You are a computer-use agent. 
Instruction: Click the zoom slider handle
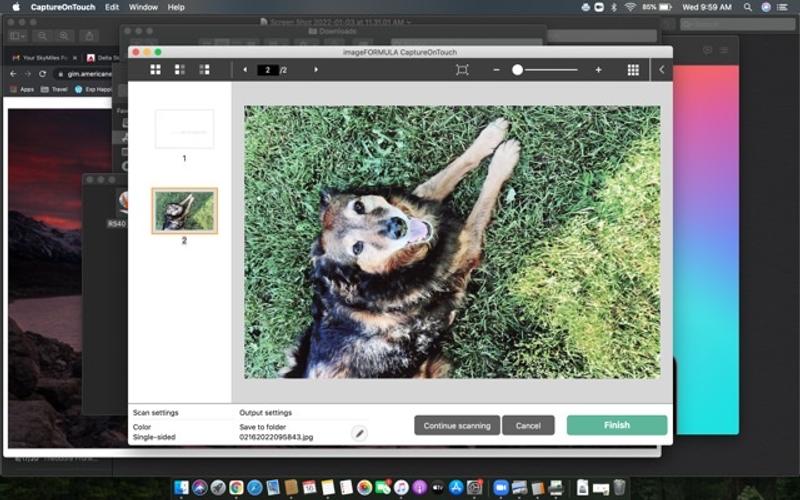(x=517, y=70)
